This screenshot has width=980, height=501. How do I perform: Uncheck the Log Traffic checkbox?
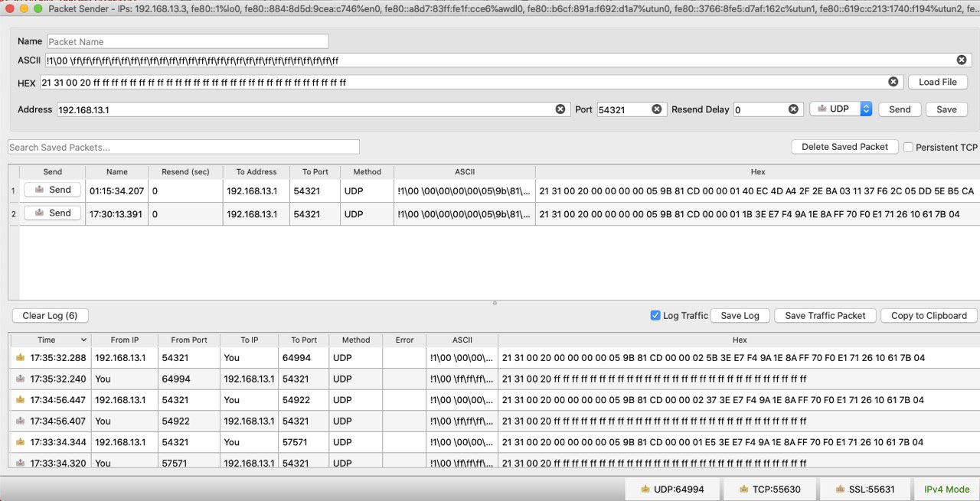(x=655, y=315)
